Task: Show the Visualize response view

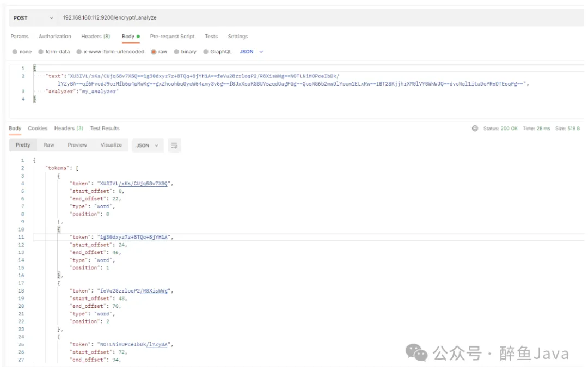Action: 111,145
